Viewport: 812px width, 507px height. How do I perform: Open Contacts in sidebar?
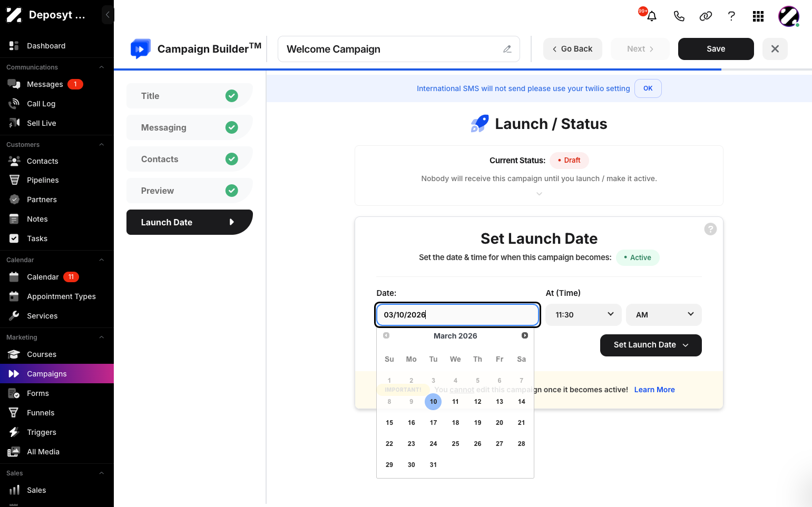point(57,161)
